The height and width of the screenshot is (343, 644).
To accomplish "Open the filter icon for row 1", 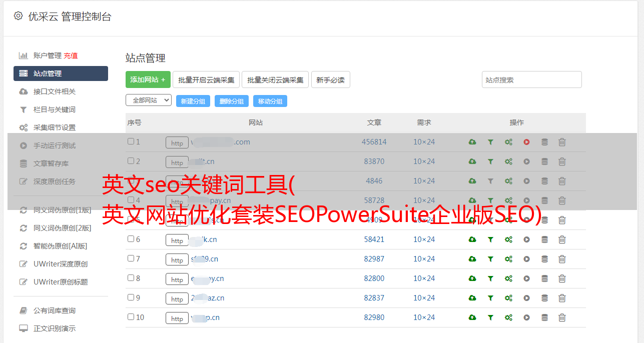I will coord(490,142).
